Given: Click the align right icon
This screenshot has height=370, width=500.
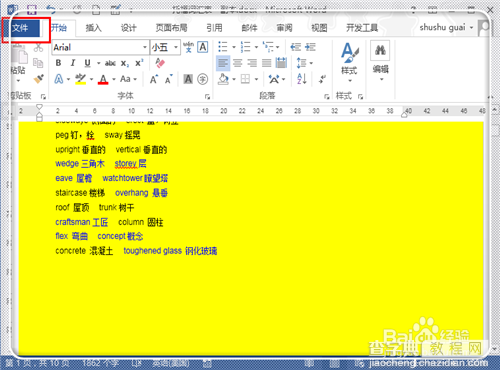Looking at the screenshot, I should pos(252,63).
